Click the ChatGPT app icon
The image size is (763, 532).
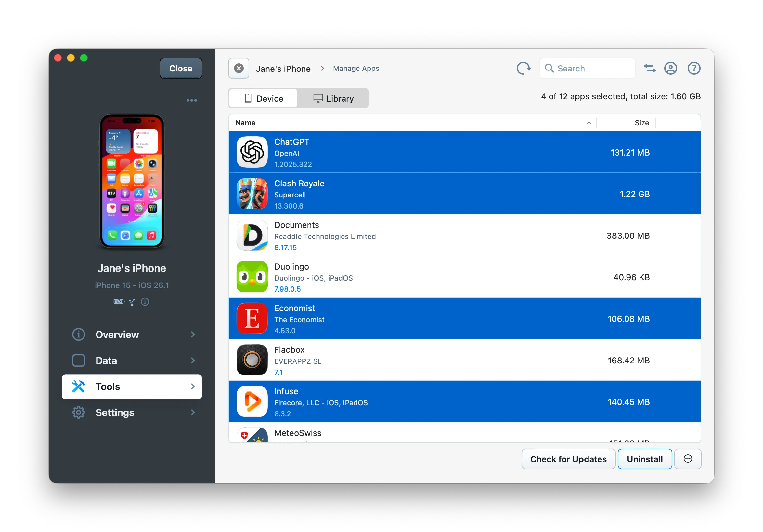[x=252, y=152]
